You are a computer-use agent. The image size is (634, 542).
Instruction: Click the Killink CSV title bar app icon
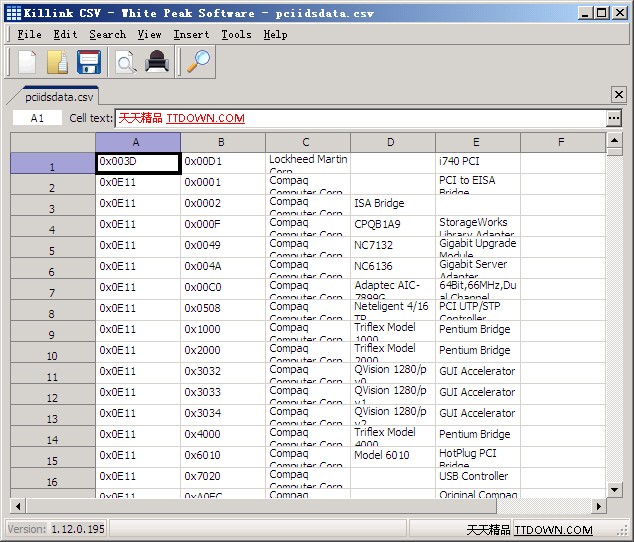coord(14,13)
